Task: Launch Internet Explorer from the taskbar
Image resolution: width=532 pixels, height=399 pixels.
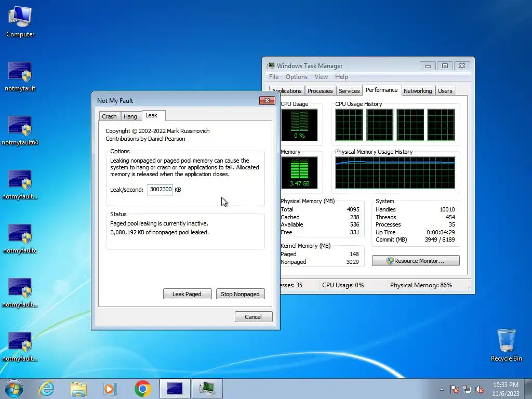Action: pyautogui.click(x=46, y=389)
